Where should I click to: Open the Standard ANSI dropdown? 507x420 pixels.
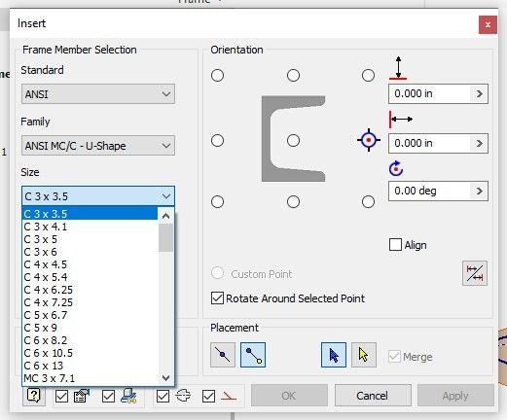tap(98, 94)
